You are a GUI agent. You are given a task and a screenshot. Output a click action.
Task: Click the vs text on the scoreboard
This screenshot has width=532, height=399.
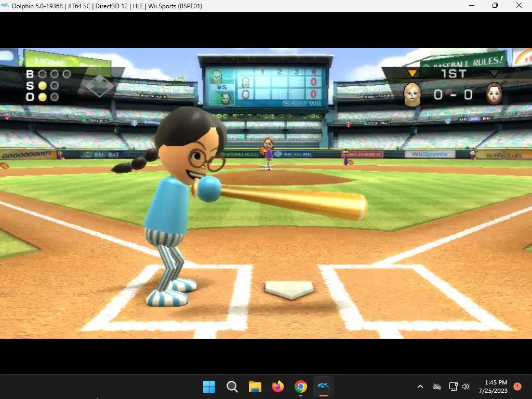pyautogui.click(x=221, y=87)
